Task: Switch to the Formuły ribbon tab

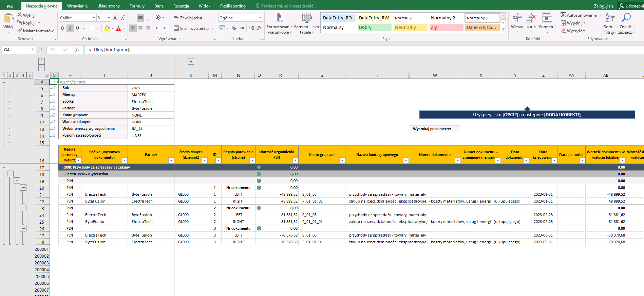Action: click(x=137, y=6)
